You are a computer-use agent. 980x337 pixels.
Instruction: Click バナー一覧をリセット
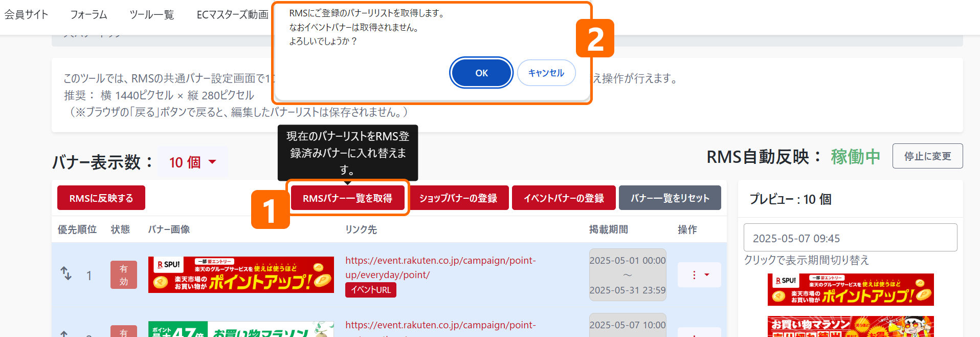pyautogui.click(x=670, y=198)
